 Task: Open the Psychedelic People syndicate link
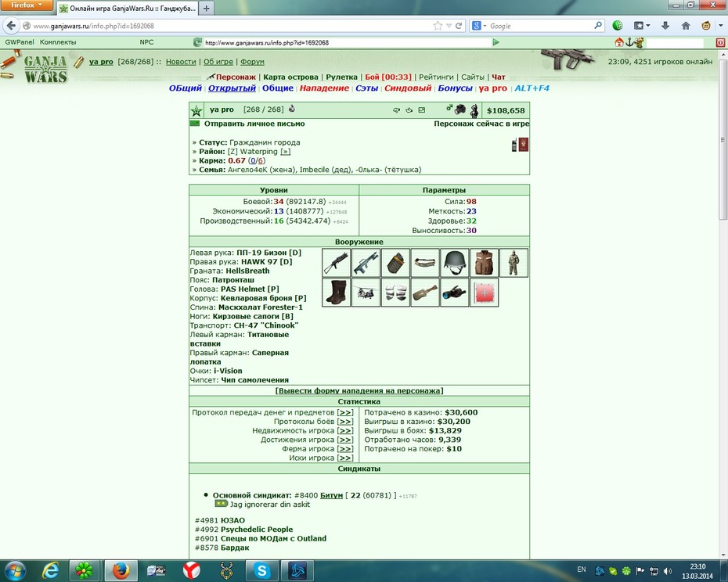256,529
